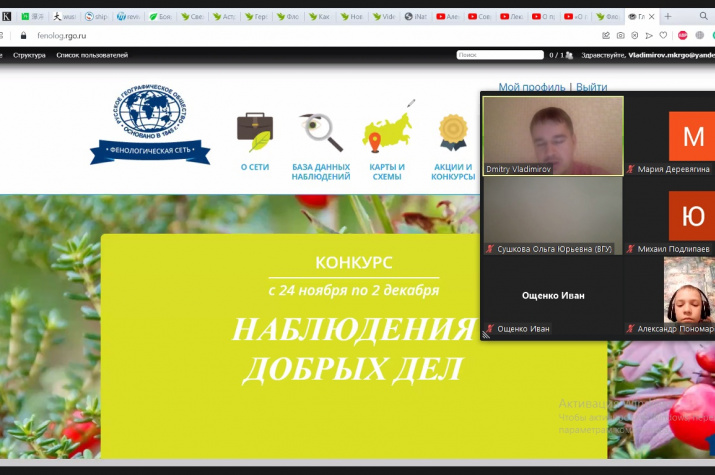This screenshot has height=475, width=715.
Task: Open the YouTube 'Сов' tab
Action: 480,17
